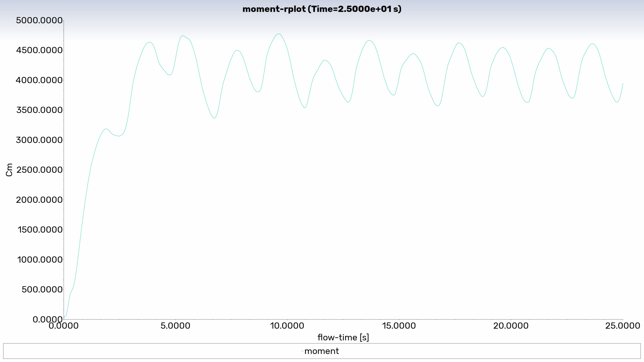Click the 1500.0000 y-axis tick label
The width and height of the screenshot is (644, 362).
(x=40, y=230)
